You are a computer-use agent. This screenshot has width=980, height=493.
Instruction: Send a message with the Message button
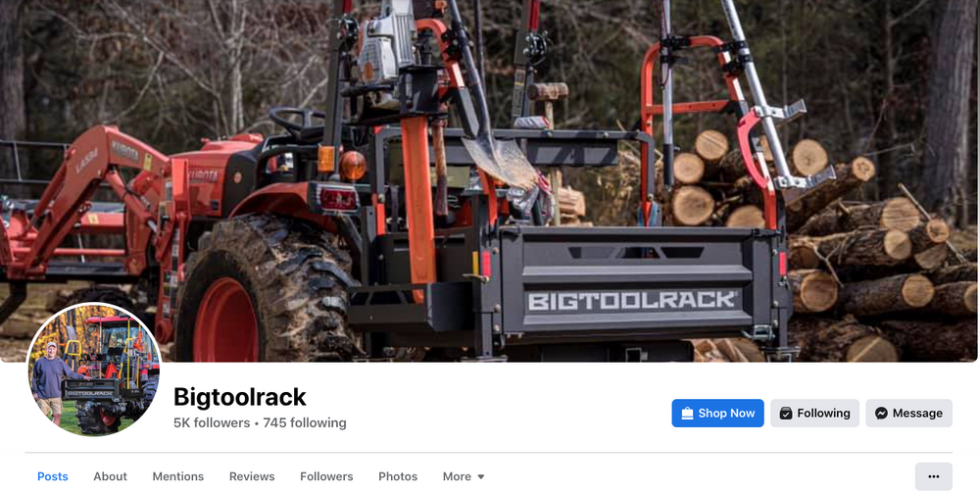tap(908, 413)
